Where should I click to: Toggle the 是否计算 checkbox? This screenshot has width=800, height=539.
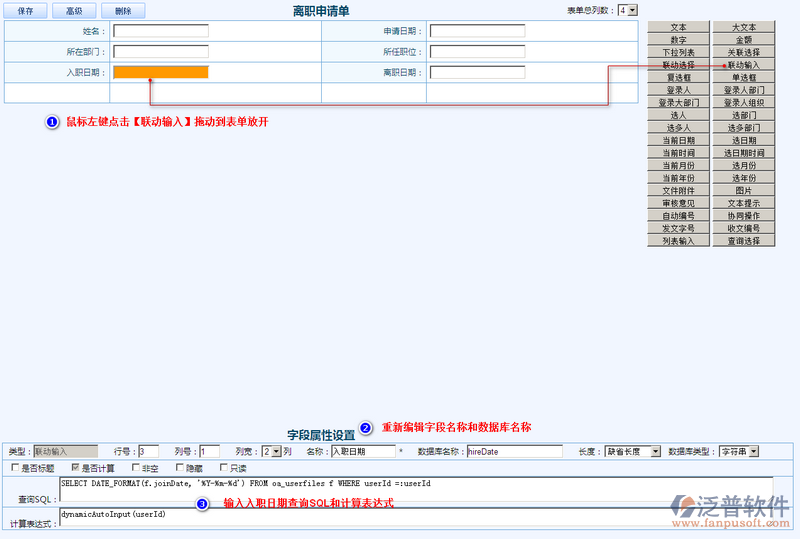point(76,468)
